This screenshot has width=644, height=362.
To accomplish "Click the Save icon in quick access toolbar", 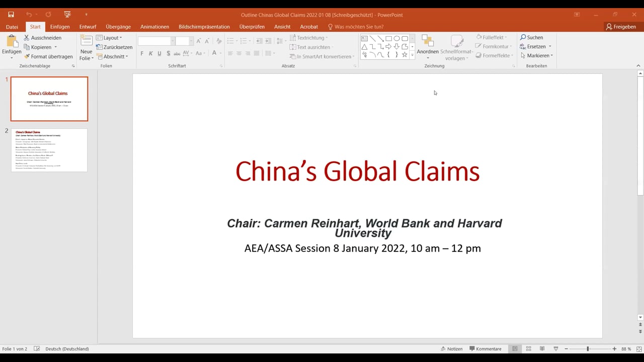I will (11, 15).
